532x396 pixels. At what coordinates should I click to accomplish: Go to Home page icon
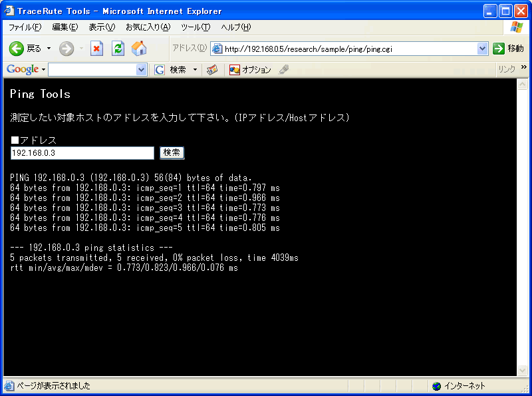click(x=139, y=49)
